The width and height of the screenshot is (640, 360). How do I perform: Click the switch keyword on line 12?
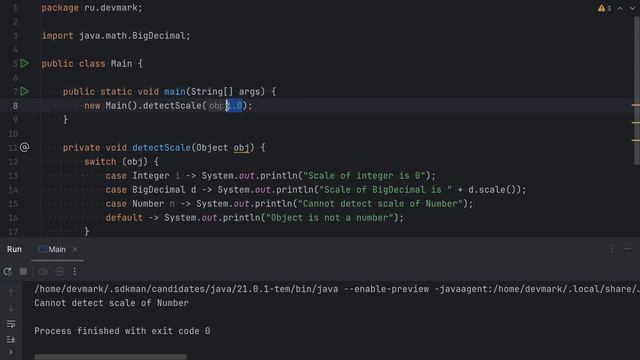click(100, 162)
